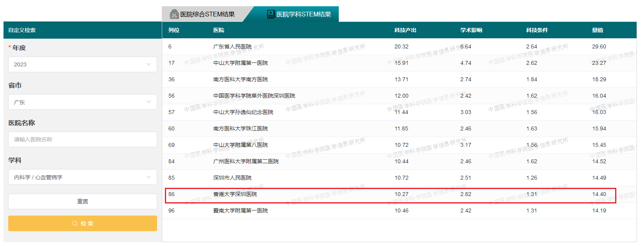644x246 pixels.
Task: Click 科技产出 value 11.85
Action: [x=402, y=128]
